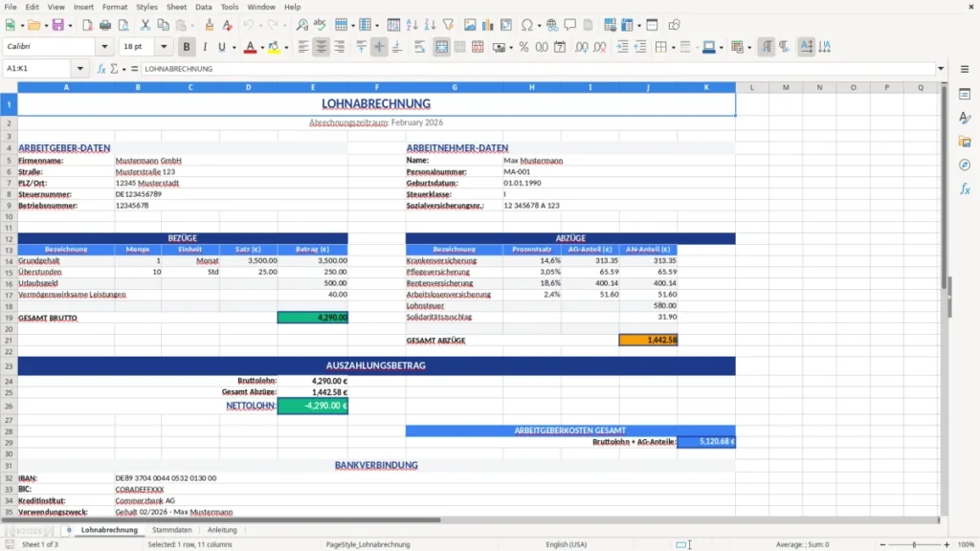This screenshot has height=551, width=980.
Task: Click the horizontal scrollbar
Action: (x=470, y=519)
